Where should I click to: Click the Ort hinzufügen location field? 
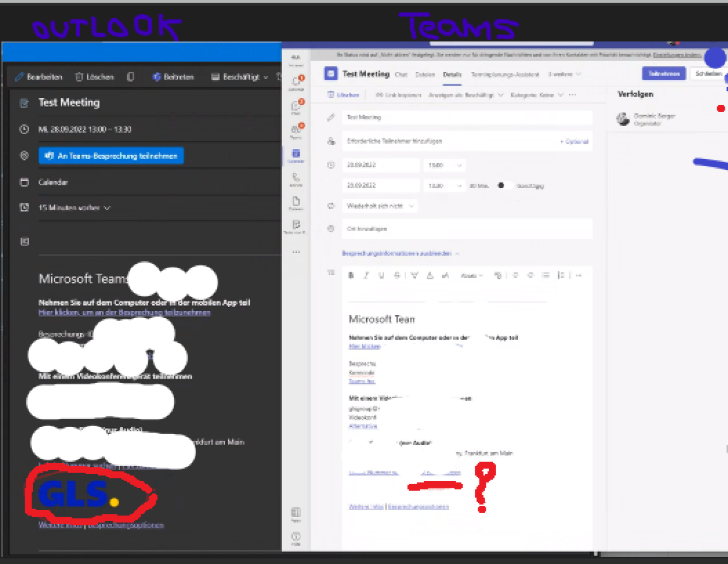[x=467, y=229]
